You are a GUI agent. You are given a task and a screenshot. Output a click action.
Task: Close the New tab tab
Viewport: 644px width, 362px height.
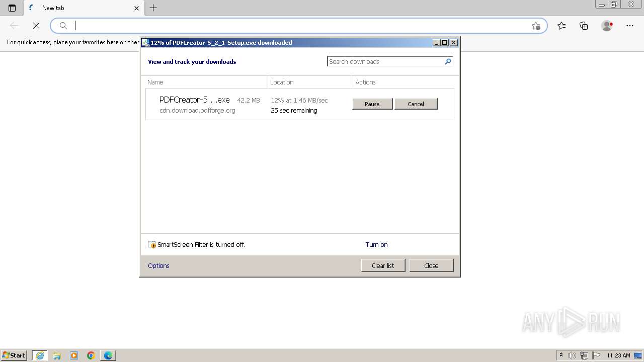pos(136,8)
